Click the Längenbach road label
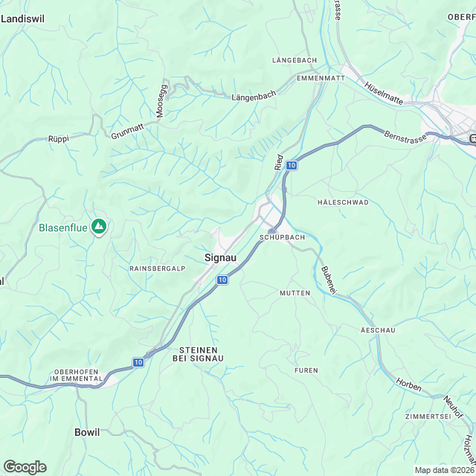Screen dimensions: 476x476 [254, 96]
